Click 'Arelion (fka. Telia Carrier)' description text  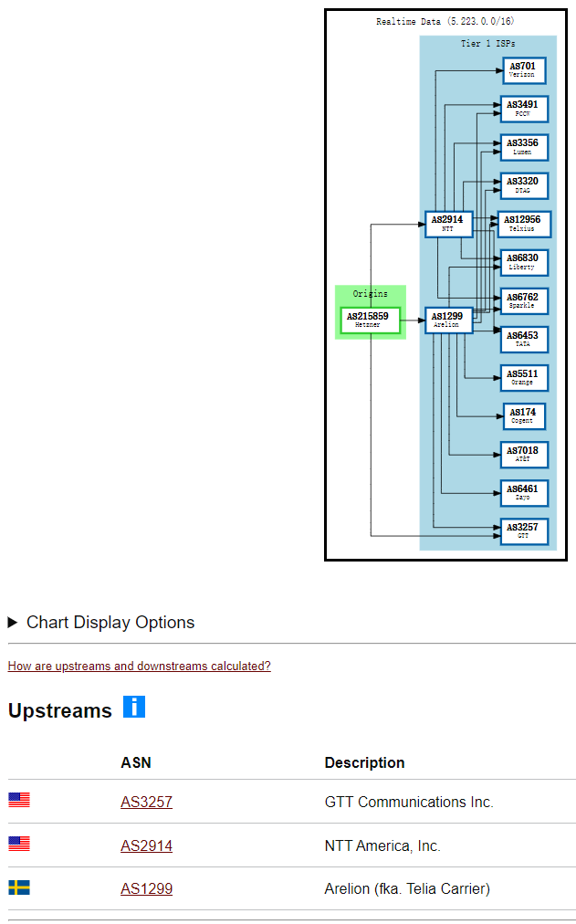[x=407, y=888]
